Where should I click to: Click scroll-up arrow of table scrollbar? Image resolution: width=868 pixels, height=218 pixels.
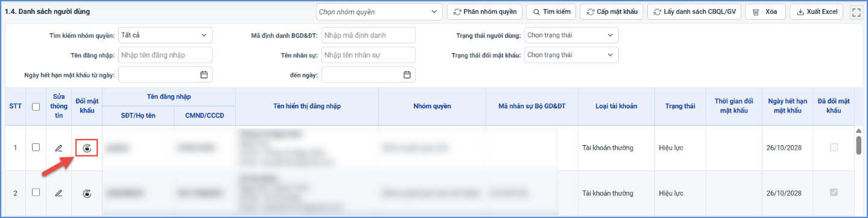858,131
